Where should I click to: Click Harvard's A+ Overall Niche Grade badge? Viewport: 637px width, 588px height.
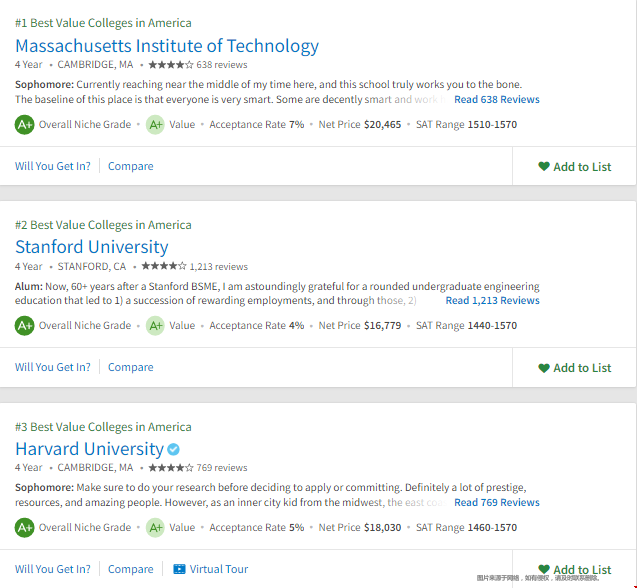[24, 527]
